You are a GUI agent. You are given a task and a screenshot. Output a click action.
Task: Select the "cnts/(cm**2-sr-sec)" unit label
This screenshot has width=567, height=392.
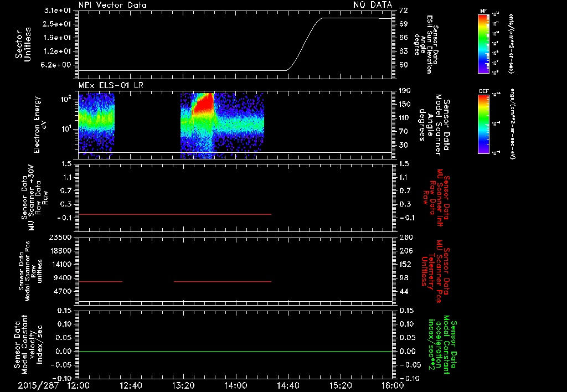pos(511,43)
